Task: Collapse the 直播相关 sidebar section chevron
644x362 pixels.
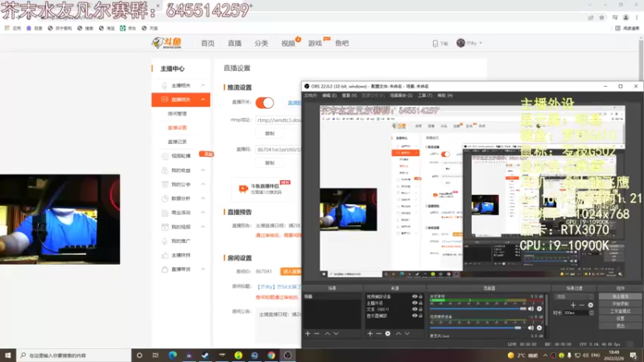Action: tap(203, 99)
